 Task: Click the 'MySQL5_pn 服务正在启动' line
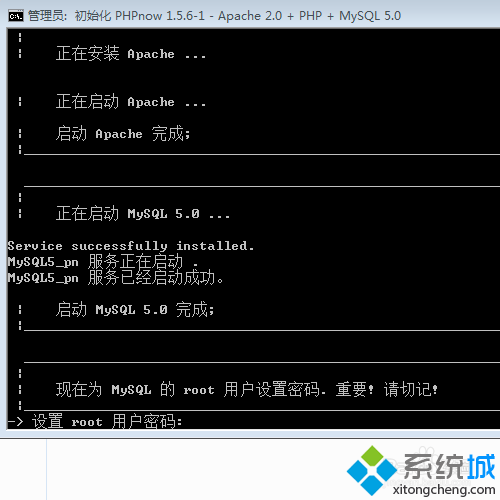click(103, 262)
